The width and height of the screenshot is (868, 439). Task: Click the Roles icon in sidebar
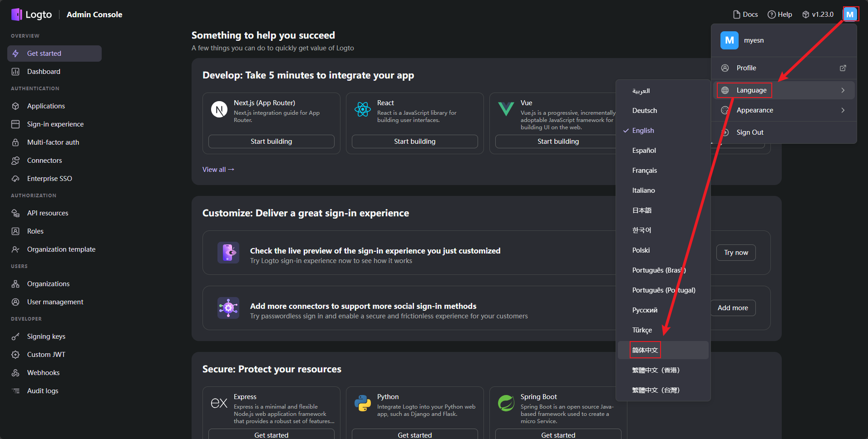pos(15,231)
